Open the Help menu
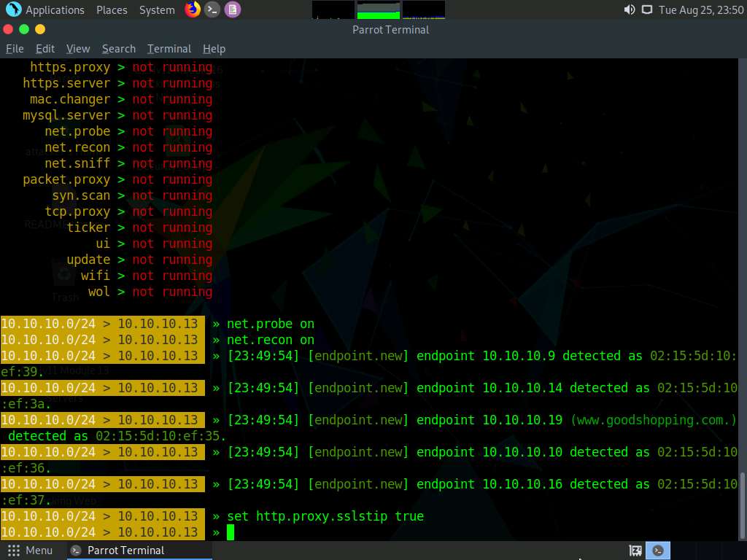 pos(214,49)
